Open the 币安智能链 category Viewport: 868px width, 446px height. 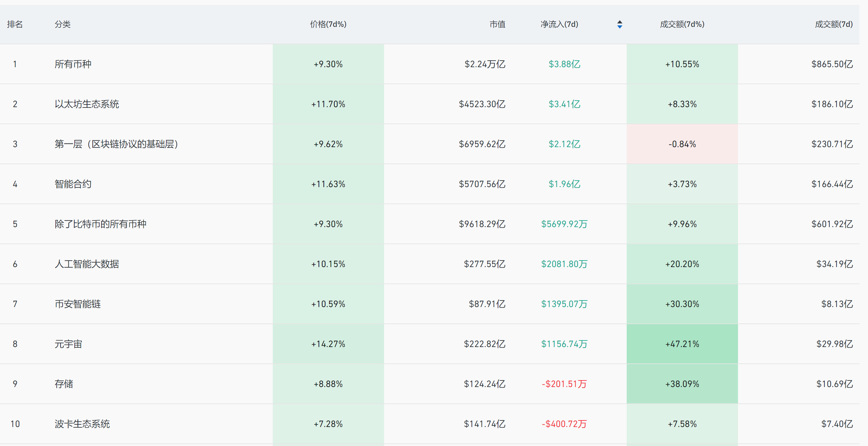tap(78, 304)
